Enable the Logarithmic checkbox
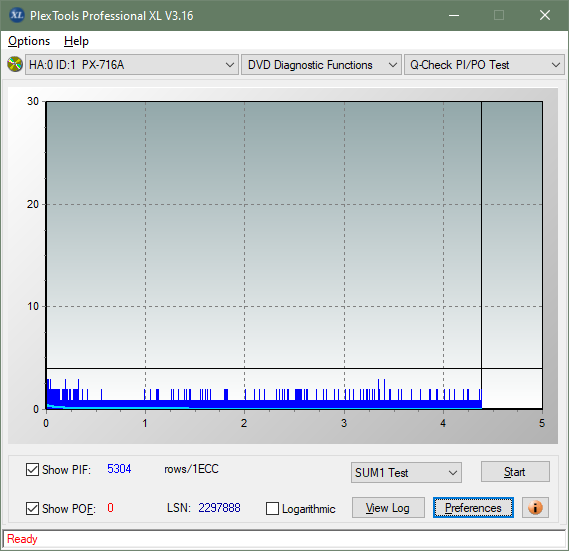This screenshot has width=569, height=551. click(x=273, y=509)
